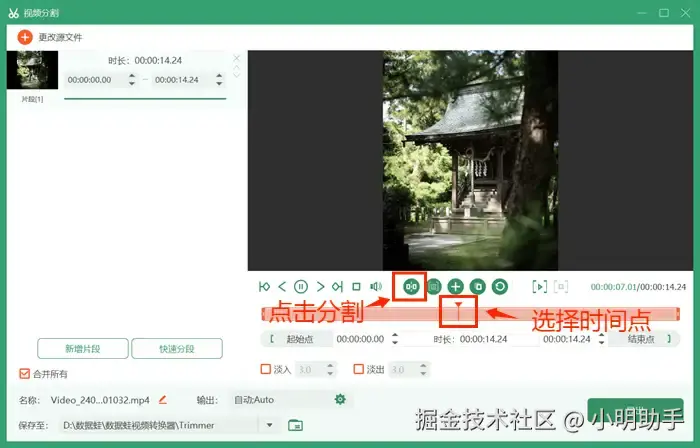The image size is (700, 448).
Task: Add a new segment with the green plus icon
Action: coord(455,286)
